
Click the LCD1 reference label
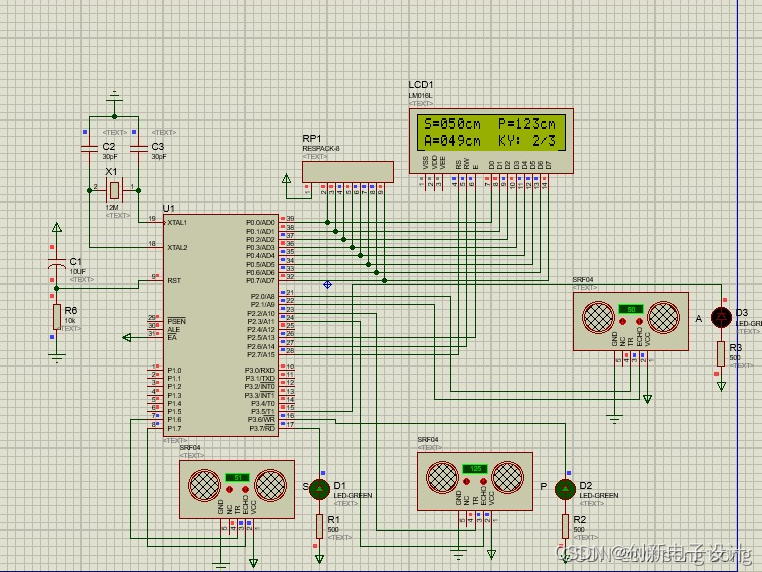pos(421,85)
